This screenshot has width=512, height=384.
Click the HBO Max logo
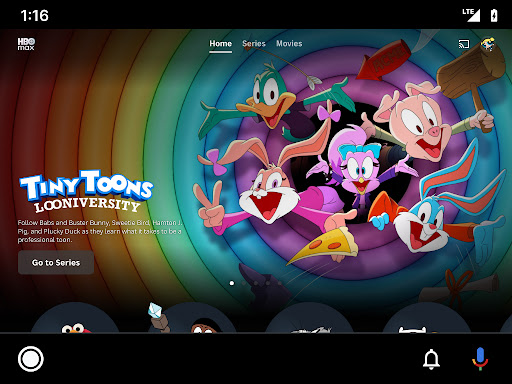click(26, 44)
